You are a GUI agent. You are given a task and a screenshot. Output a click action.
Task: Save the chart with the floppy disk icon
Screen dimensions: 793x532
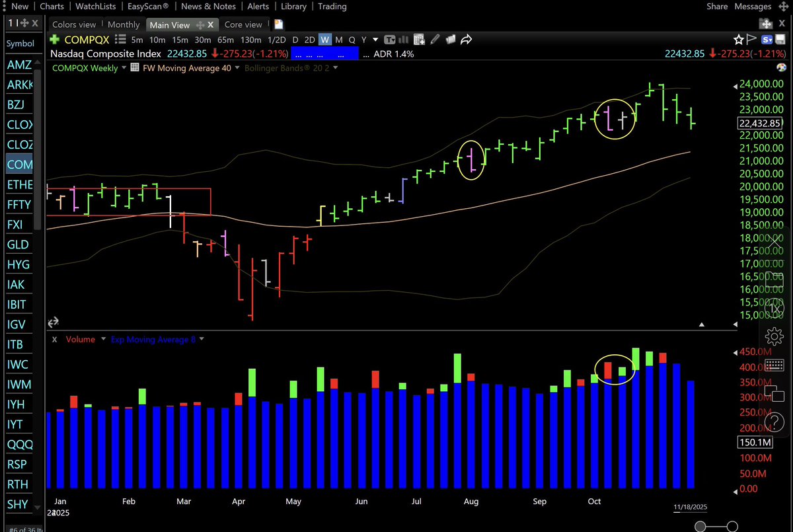coord(780,38)
